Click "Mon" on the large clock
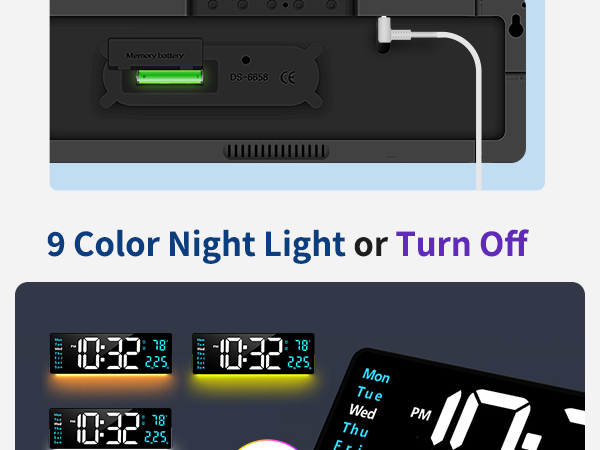Screen dimensions: 600x450 376,375
